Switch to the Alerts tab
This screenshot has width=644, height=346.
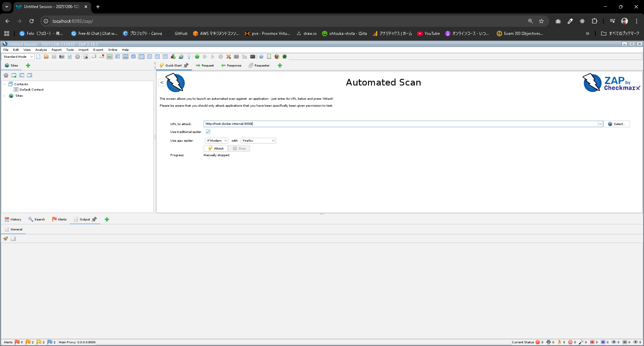pos(59,219)
